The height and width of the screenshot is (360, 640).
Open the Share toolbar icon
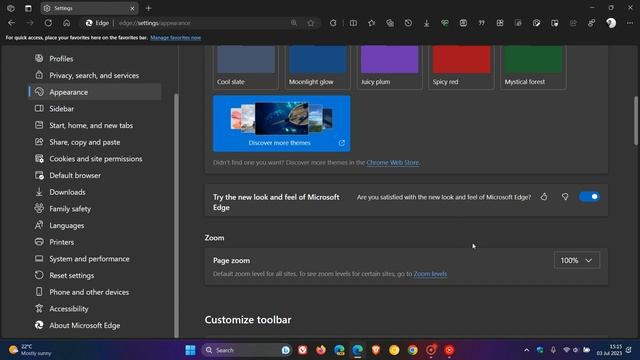point(573,23)
